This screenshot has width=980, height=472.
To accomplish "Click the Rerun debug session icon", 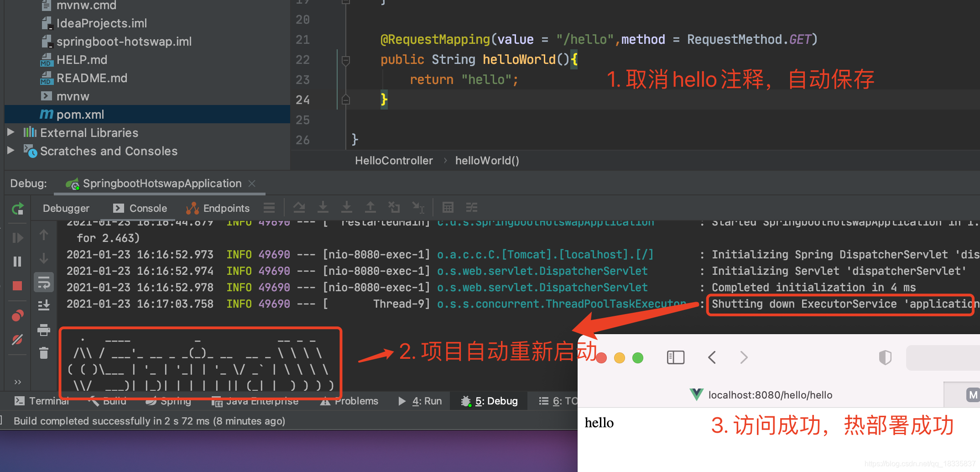I will [17, 209].
